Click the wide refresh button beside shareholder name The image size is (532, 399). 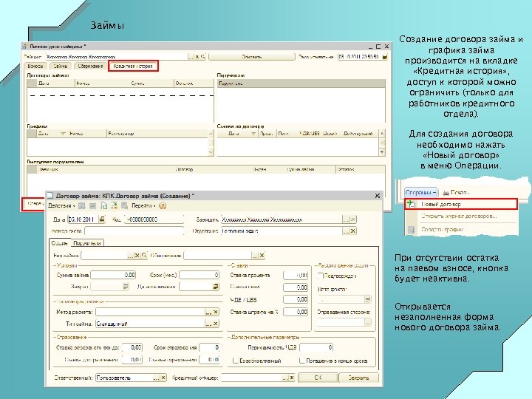click(x=252, y=57)
